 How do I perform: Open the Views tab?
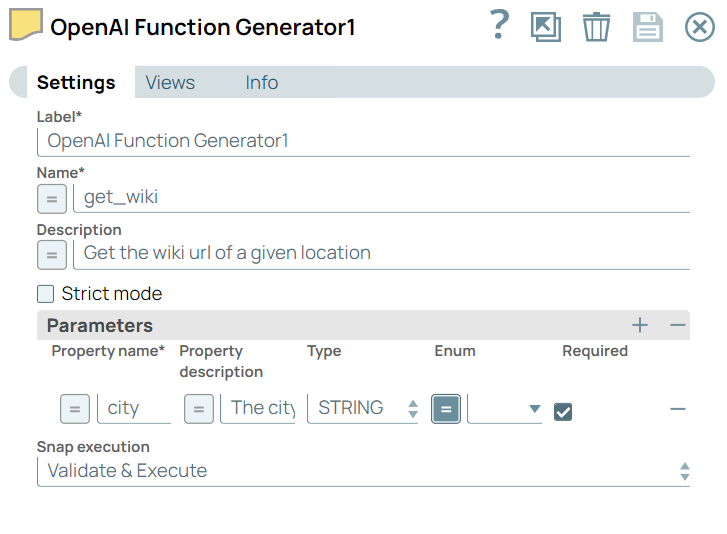pyautogui.click(x=170, y=83)
